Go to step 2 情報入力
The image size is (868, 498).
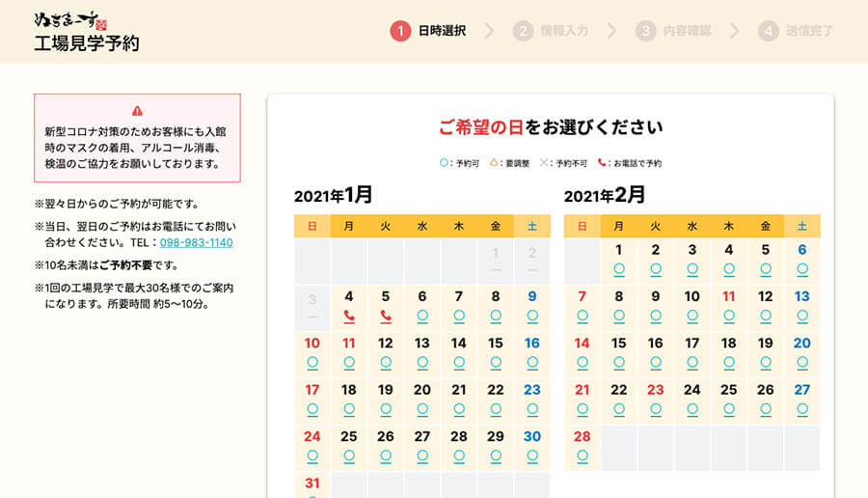click(552, 31)
